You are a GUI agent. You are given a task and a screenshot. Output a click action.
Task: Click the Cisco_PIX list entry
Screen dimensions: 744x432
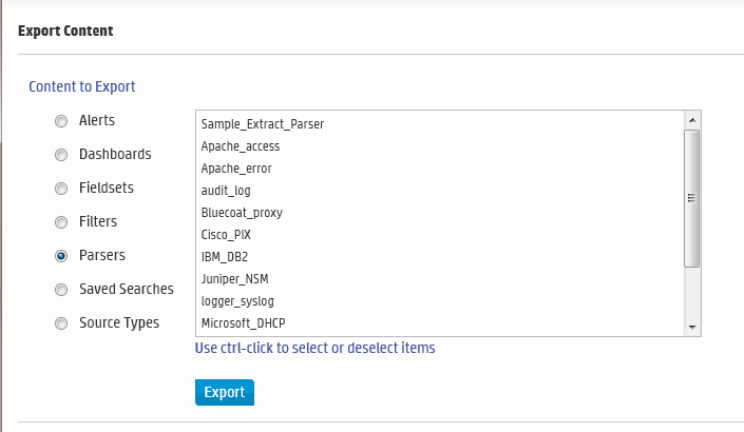228,234
